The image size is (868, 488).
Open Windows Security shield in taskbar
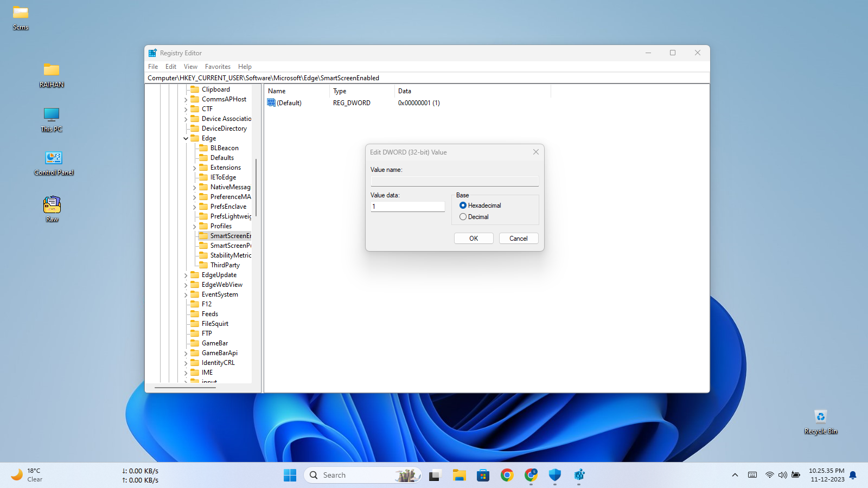coord(554,476)
